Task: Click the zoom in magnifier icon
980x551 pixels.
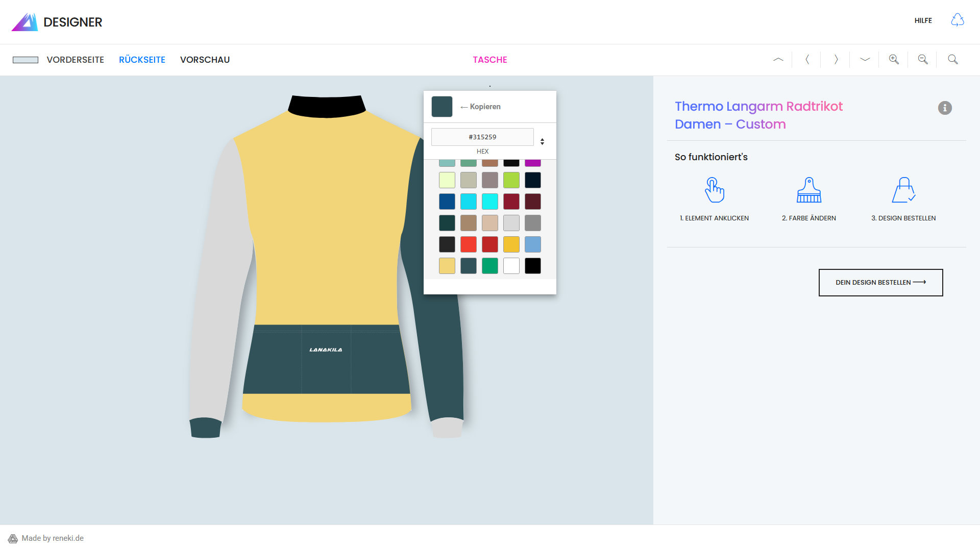Action: [894, 59]
